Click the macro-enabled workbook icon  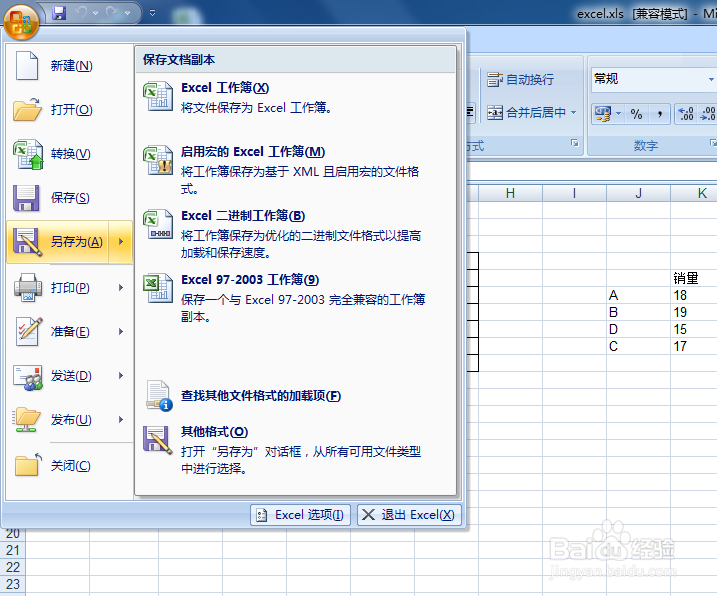[158, 161]
